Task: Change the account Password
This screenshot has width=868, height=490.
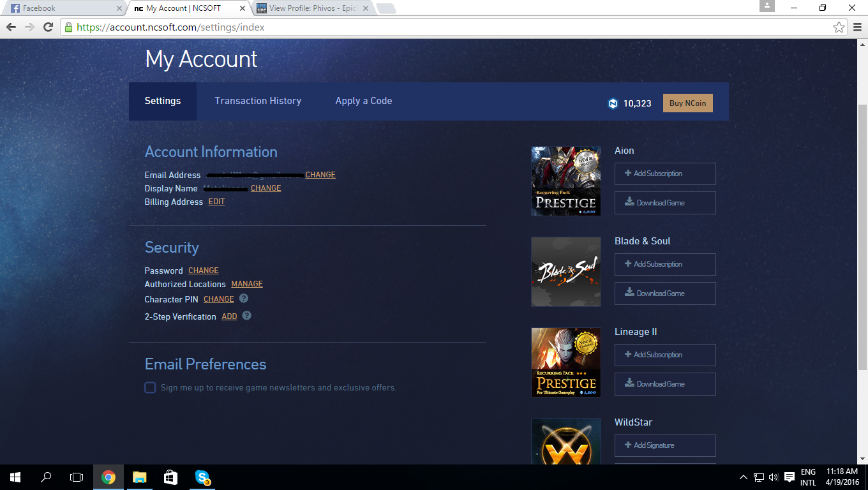Action: click(204, 271)
